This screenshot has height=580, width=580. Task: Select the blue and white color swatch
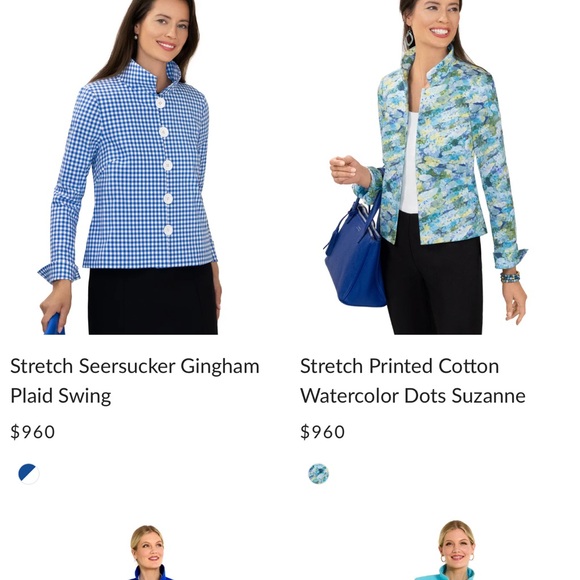29,474
